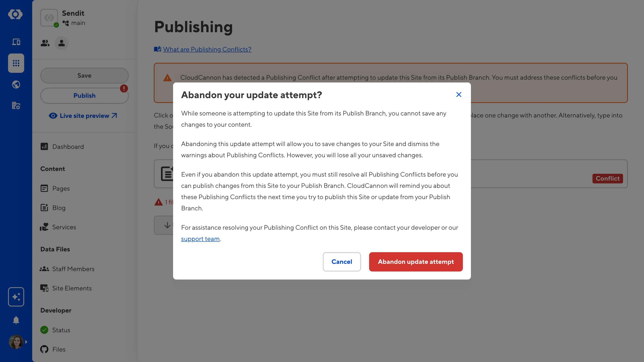This screenshot has width=644, height=362.
Task: Click the Cancel button
Action: coord(342,262)
